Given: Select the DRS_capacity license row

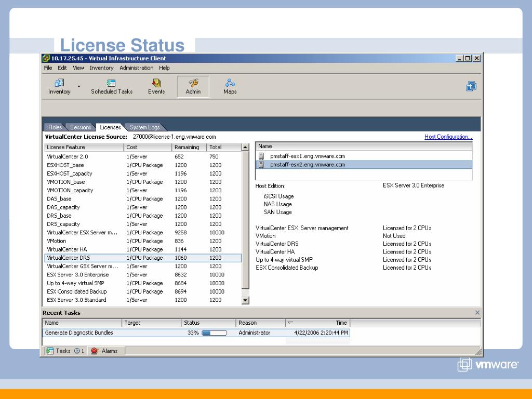Looking at the screenshot, I should (x=143, y=224).
